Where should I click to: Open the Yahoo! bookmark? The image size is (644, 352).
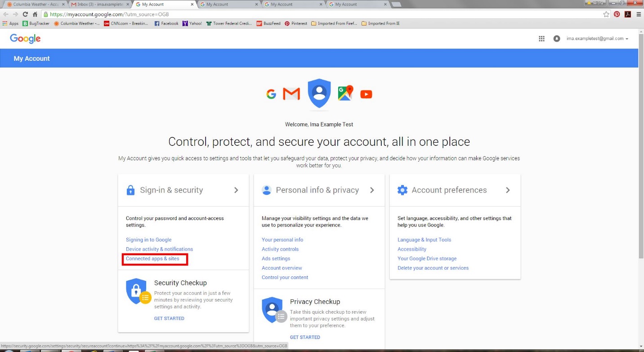tap(192, 23)
